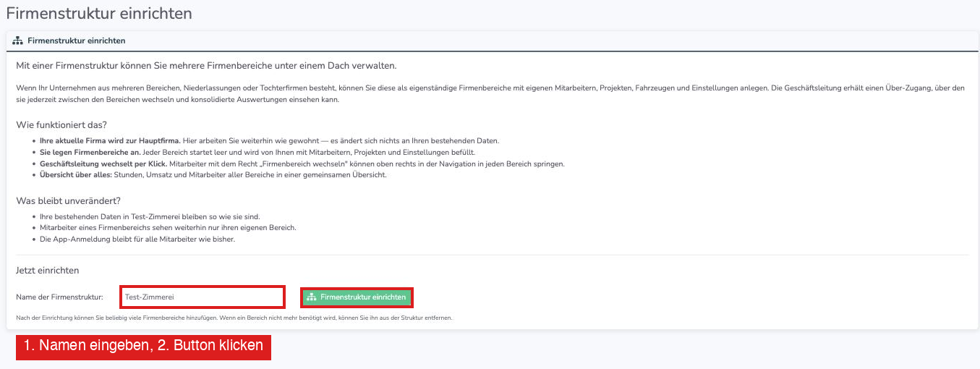Click bullet text Übersicht über alles
980x369 pixels.
coord(76,175)
